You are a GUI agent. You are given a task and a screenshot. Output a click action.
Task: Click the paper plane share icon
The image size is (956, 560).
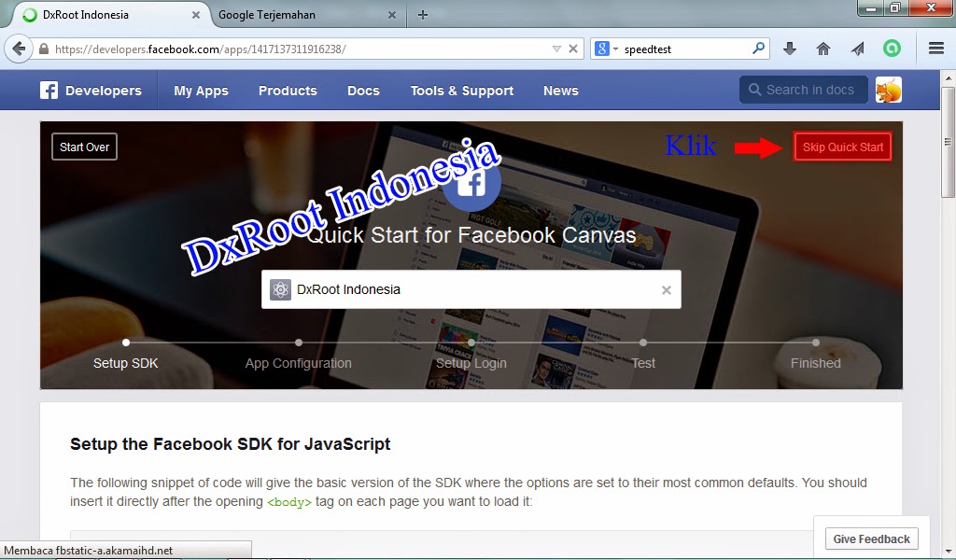pyautogui.click(x=857, y=49)
